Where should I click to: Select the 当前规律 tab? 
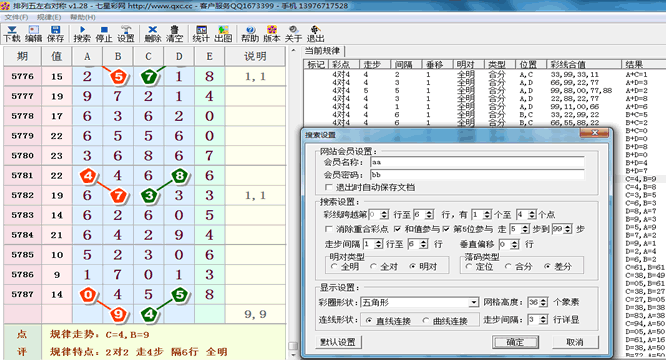(322, 51)
